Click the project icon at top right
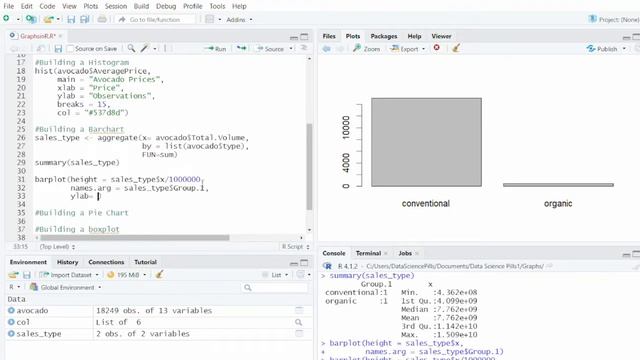Viewport: 640px width, 360px height. pyautogui.click(x=592, y=19)
